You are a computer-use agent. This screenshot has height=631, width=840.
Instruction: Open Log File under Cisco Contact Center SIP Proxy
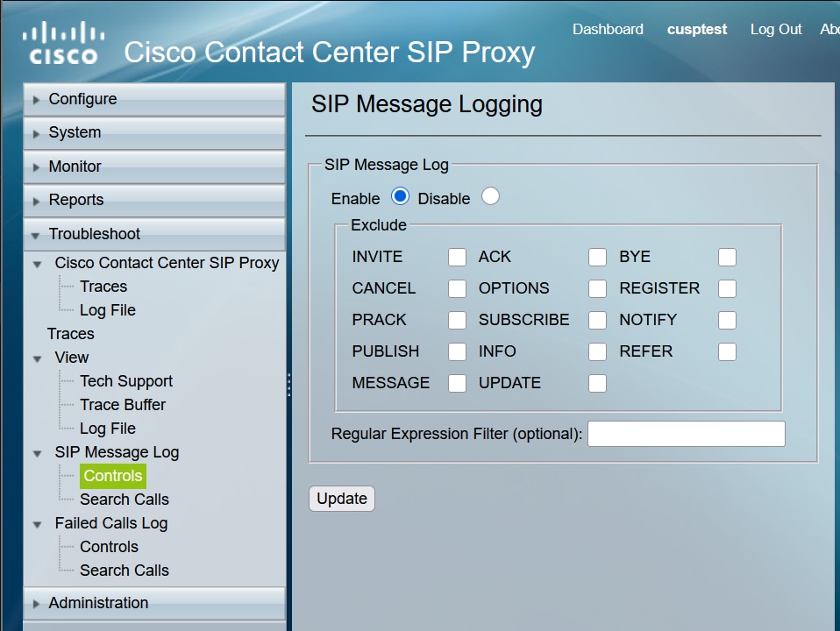[108, 310]
